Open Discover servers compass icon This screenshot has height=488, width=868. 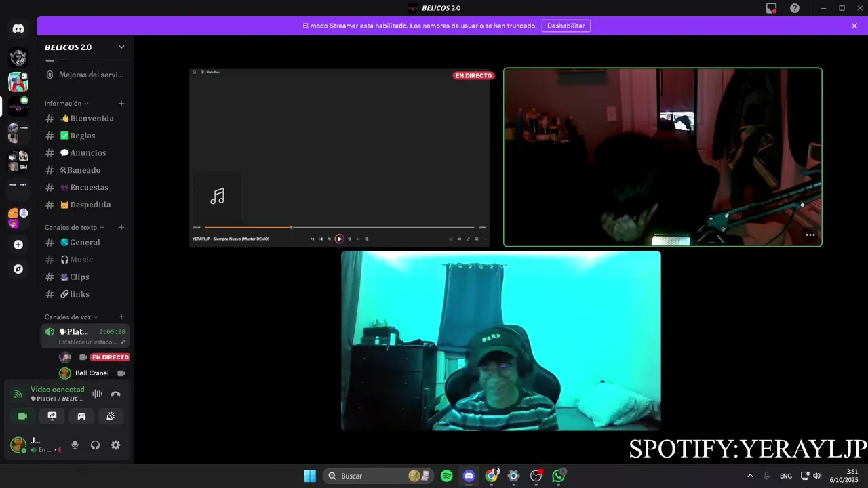pyautogui.click(x=18, y=269)
